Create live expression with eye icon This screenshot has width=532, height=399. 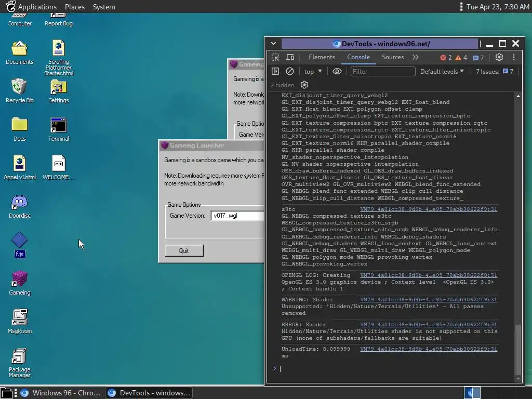coord(337,71)
